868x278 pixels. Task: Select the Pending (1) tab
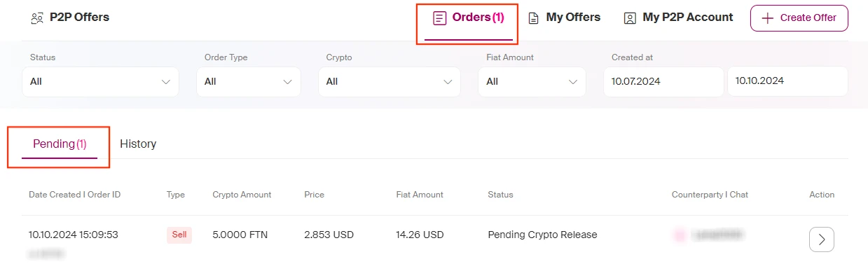coord(60,144)
